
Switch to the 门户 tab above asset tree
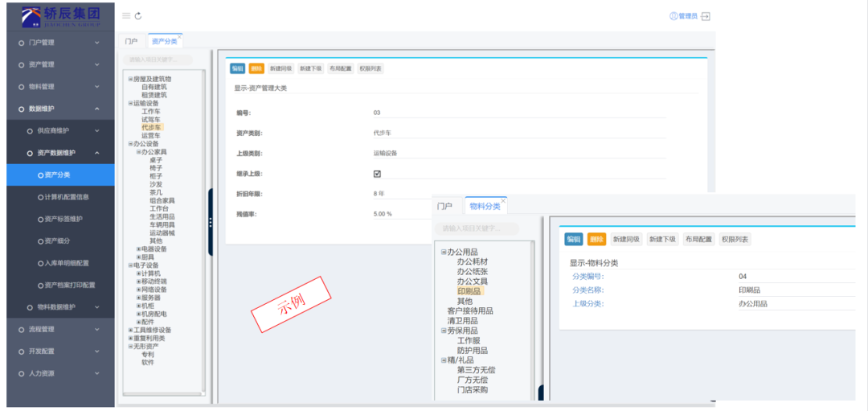point(131,41)
